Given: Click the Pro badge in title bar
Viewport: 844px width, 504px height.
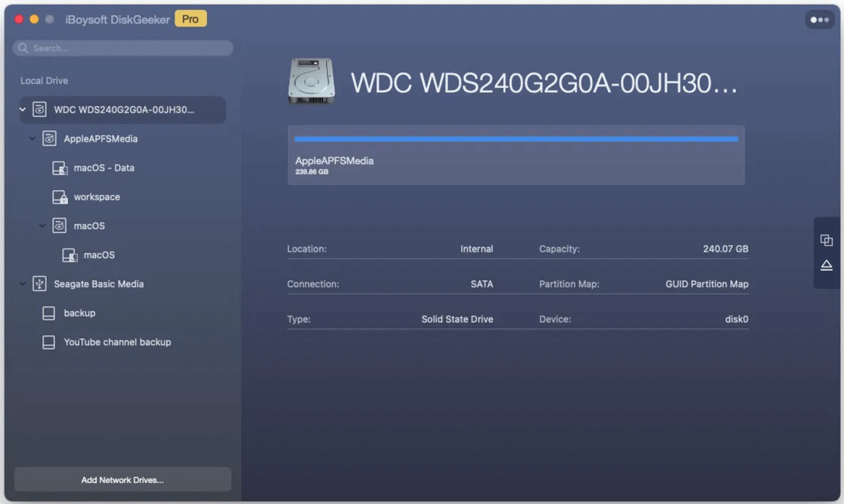Looking at the screenshot, I should coord(190,19).
